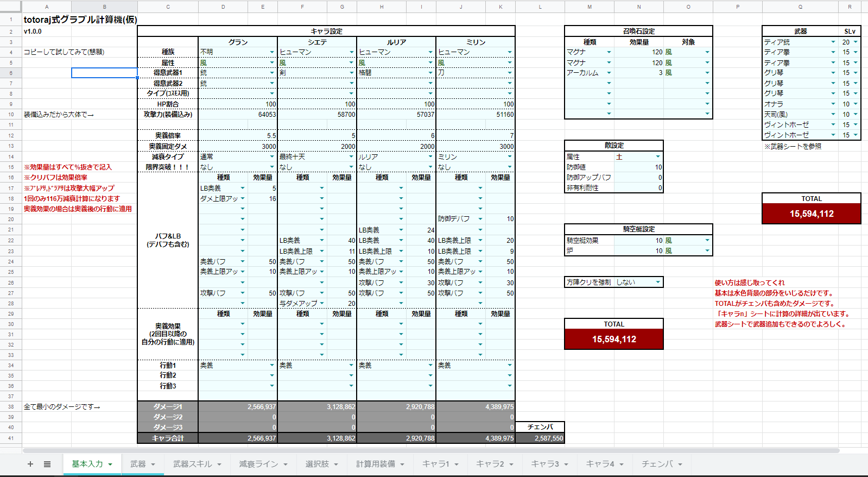Viewport: 868px width, 477px height.
Task: Open グラン's 行動1 dropdown showing 奥義
Action: 272,366
